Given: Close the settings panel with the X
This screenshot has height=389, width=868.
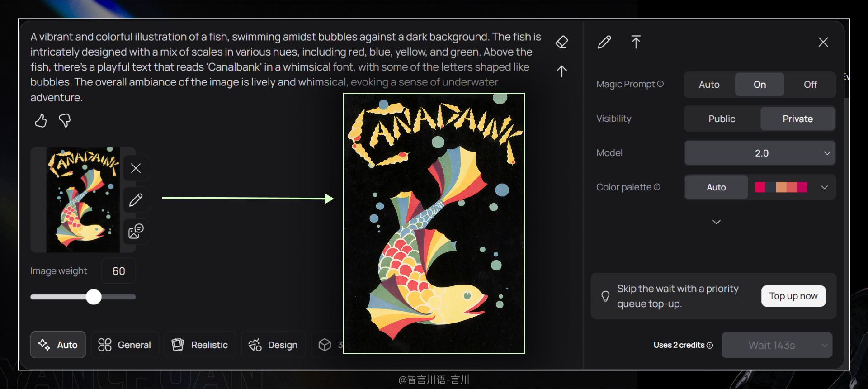Looking at the screenshot, I should coord(823,42).
